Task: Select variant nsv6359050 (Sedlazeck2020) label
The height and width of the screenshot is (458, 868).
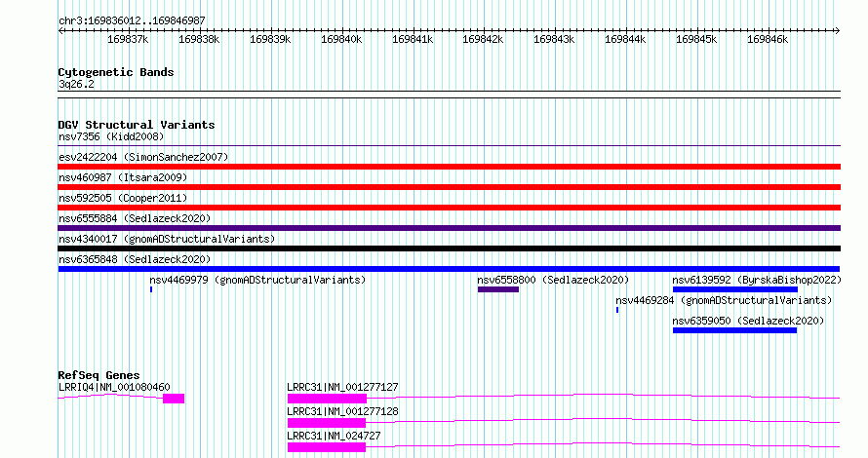Action: click(x=748, y=321)
